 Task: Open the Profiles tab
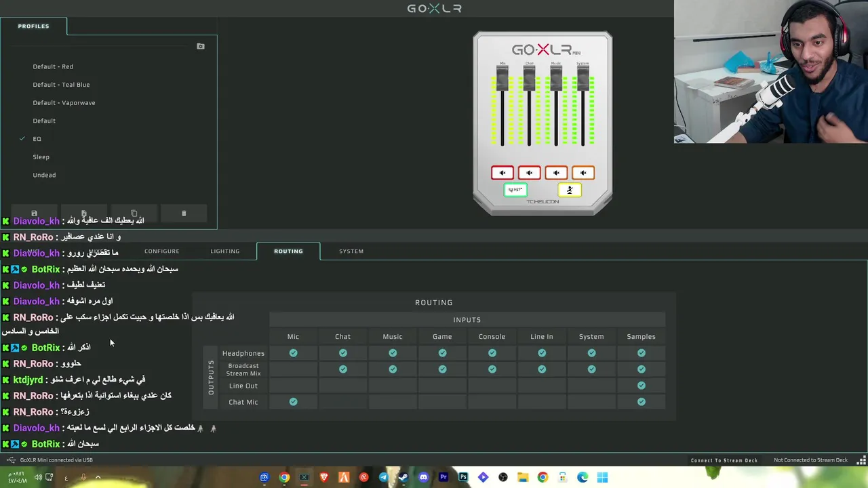[33, 26]
